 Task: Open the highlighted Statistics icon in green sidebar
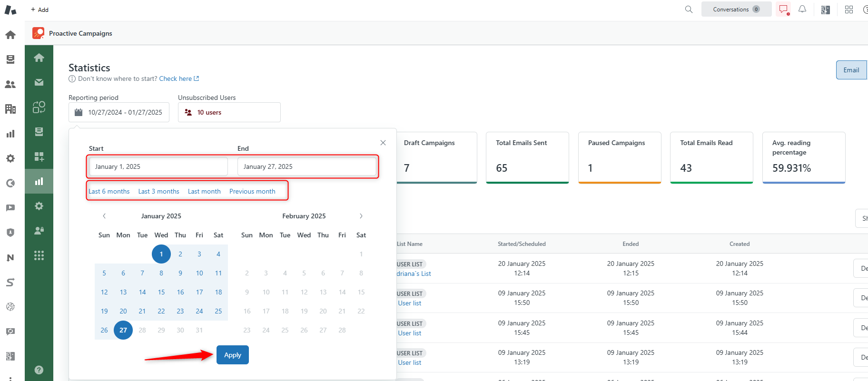tap(39, 181)
